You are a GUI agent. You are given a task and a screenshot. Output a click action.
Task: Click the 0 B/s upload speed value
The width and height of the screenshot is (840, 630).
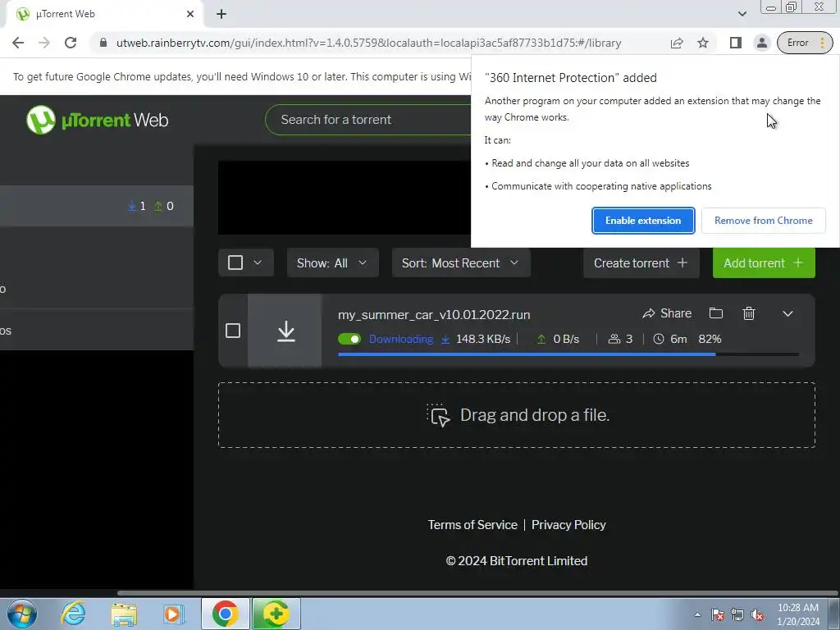click(x=566, y=339)
